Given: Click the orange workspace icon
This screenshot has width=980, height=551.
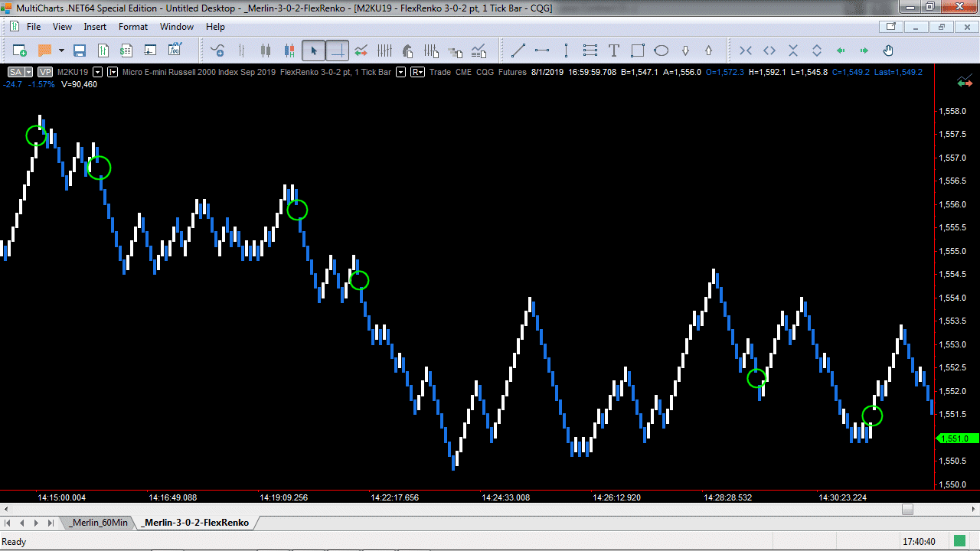Looking at the screenshot, I should tap(44, 51).
